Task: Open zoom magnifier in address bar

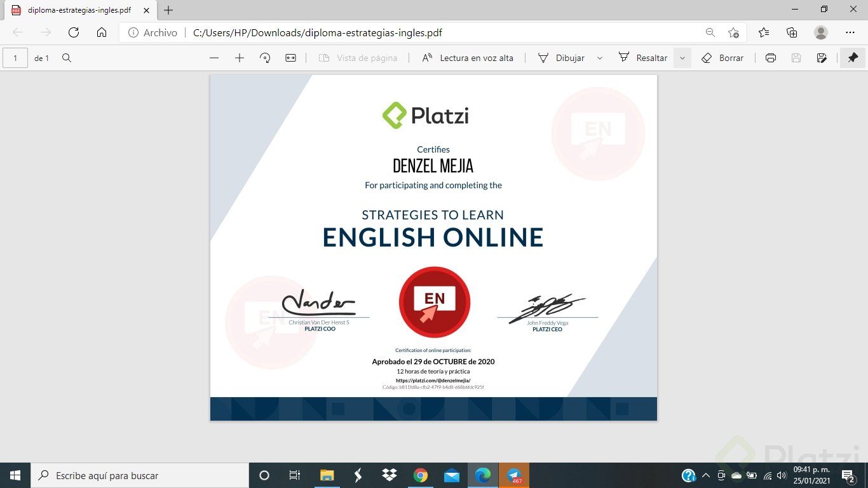Action: click(x=710, y=32)
